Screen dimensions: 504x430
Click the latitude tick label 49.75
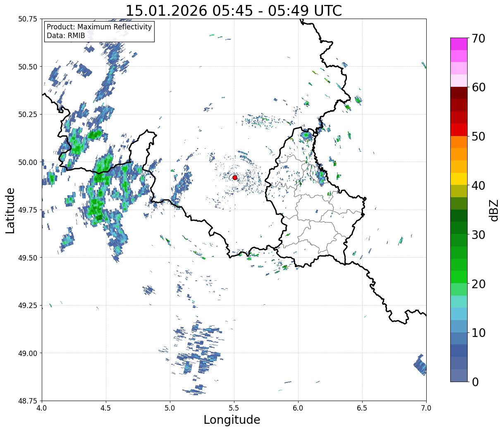pos(28,210)
